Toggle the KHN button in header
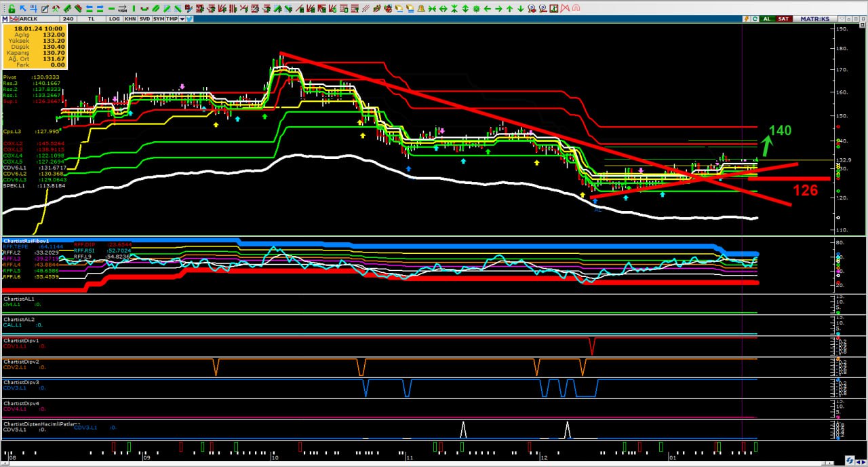This screenshot has height=467, width=868. (x=130, y=19)
